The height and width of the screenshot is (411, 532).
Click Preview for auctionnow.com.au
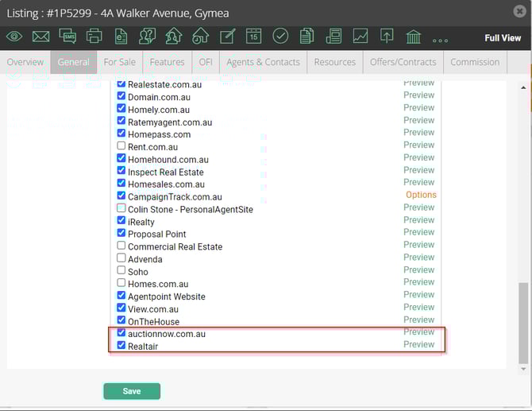pyautogui.click(x=419, y=332)
